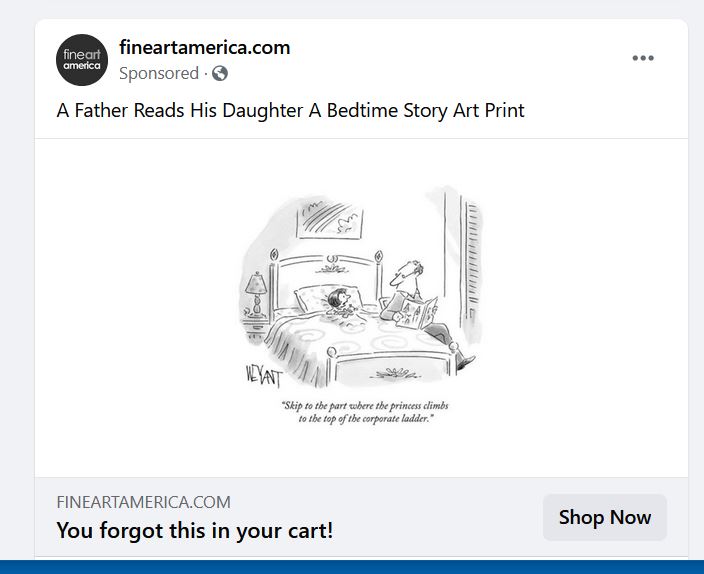Click the cartoon caption about the corporate ladder
The width and height of the screenshot is (704, 574).
pyautogui.click(x=359, y=412)
